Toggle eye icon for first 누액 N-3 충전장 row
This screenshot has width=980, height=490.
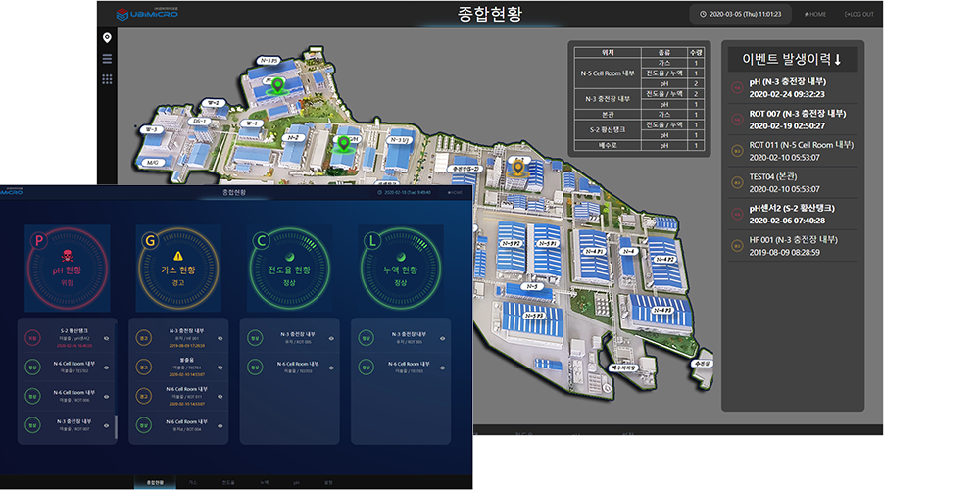coord(441,338)
